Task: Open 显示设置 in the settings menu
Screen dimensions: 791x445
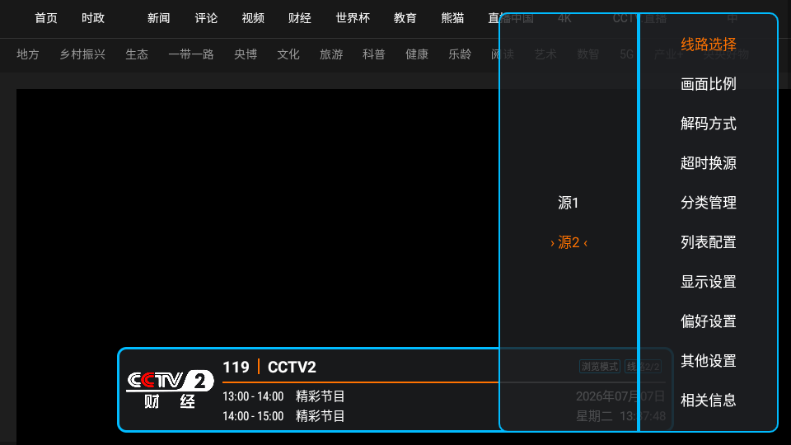Action: pyautogui.click(x=708, y=282)
